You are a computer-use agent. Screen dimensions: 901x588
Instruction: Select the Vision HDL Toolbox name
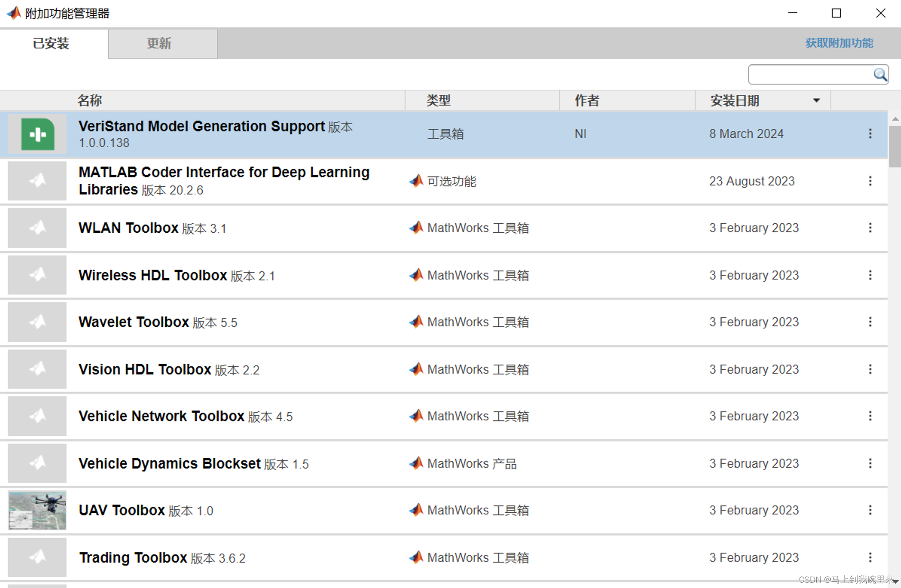click(145, 369)
